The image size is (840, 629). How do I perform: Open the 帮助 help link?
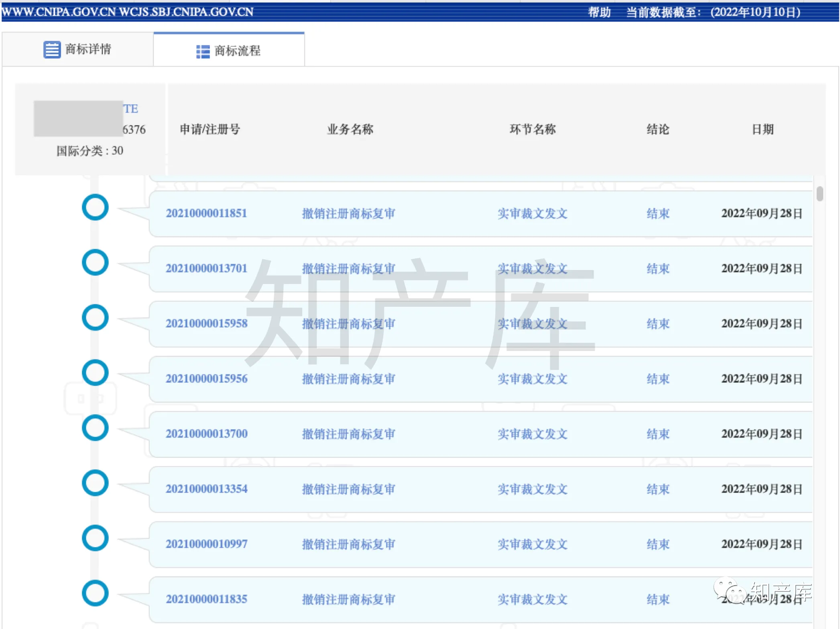(599, 12)
